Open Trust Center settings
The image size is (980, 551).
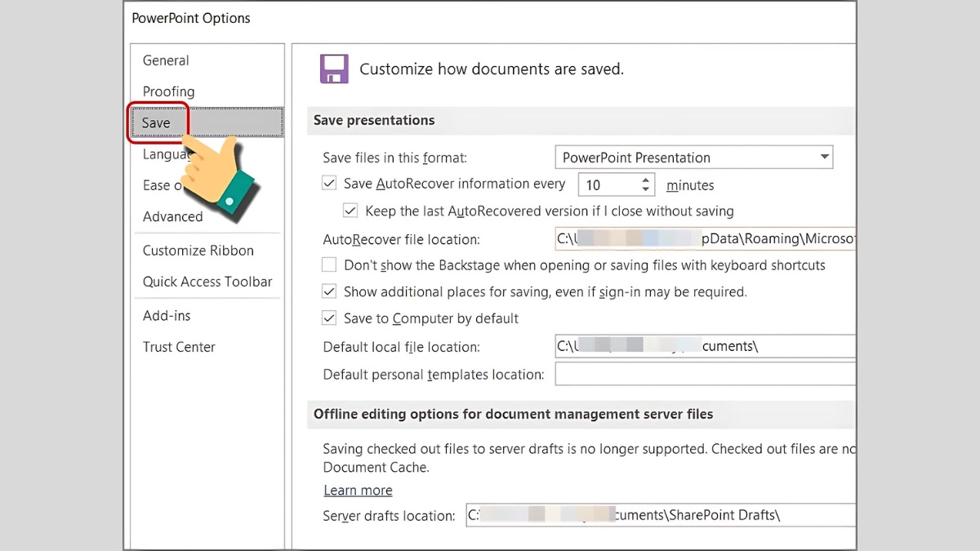click(x=179, y=347)
